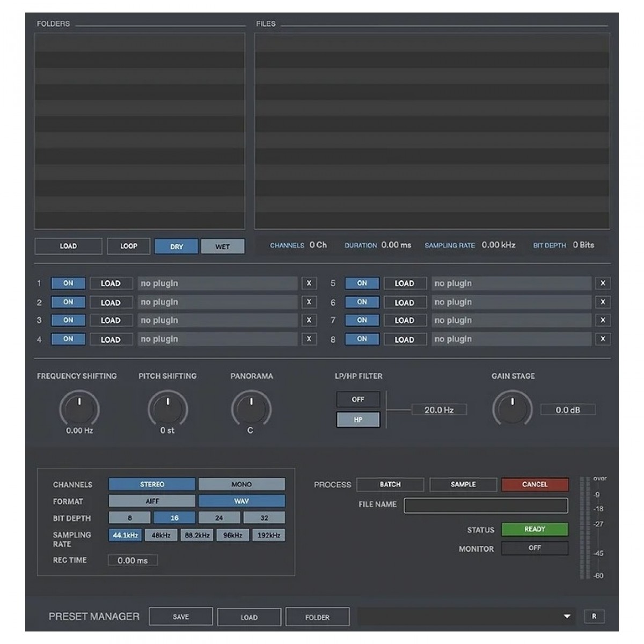Viewport: 644px width, 644px height.
Task: Remove plugin in slot 1 with X
Action: pos(309,283)
